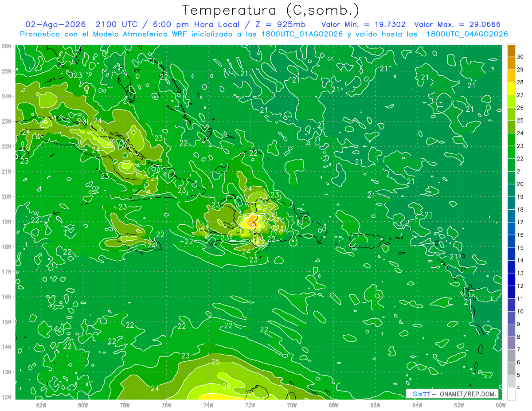Click the latitude axis label "18N"
Image resolution: width=532 pixels, height=411 pixels.
7,247
